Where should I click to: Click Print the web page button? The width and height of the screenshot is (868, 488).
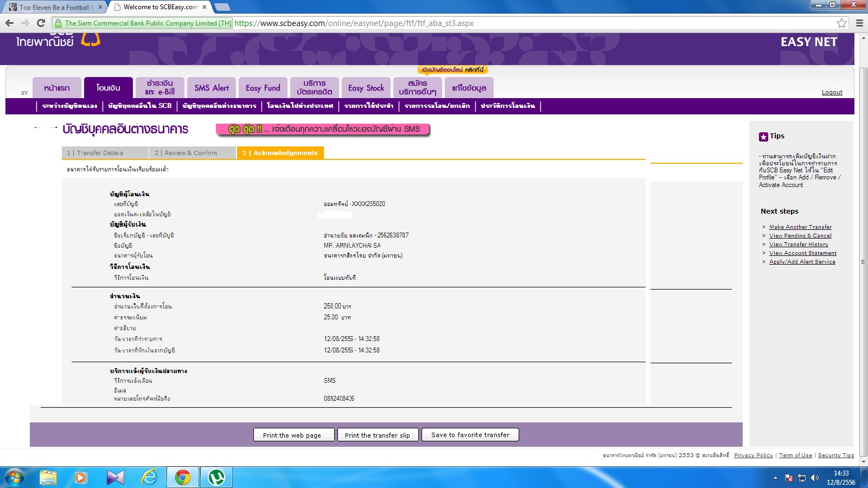(293, 435)
